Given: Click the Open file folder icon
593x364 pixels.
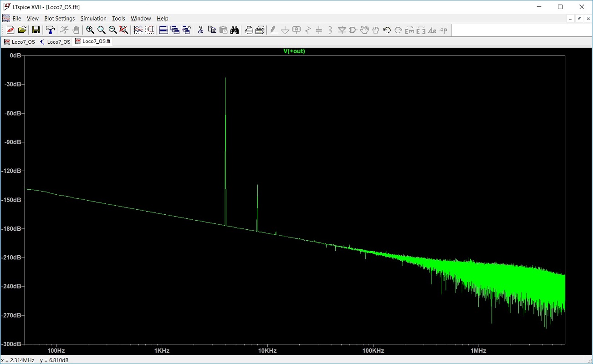Looking at the screenshot, I should click(x=22, y=30).
